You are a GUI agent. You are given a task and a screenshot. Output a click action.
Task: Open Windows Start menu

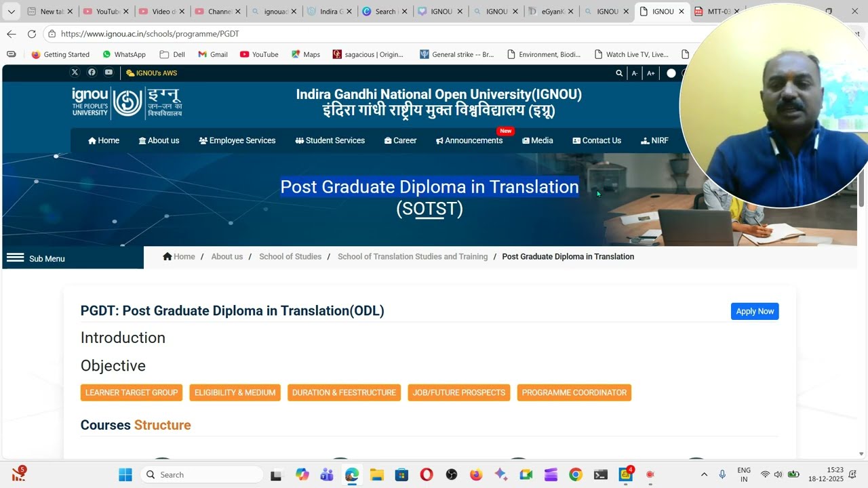pyautogui.click(x=125, y=474)
